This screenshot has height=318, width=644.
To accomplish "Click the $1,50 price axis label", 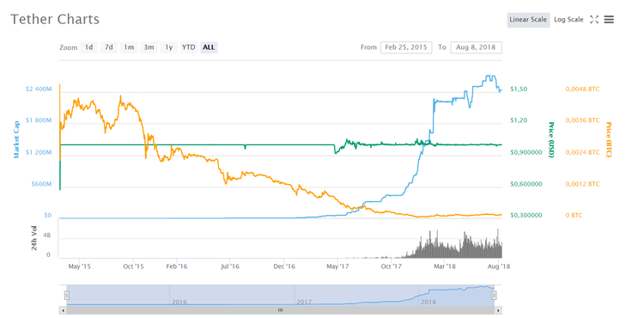I will click(x=519, y=89).
